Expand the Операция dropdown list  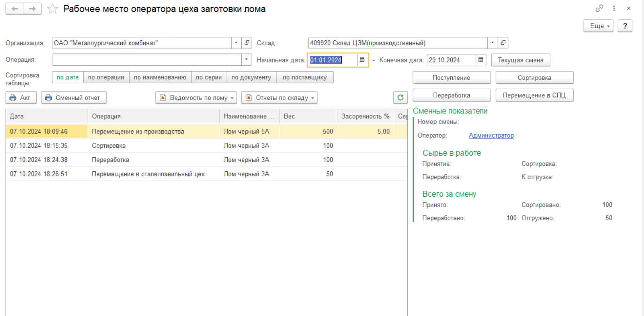(x=246, y=59)
